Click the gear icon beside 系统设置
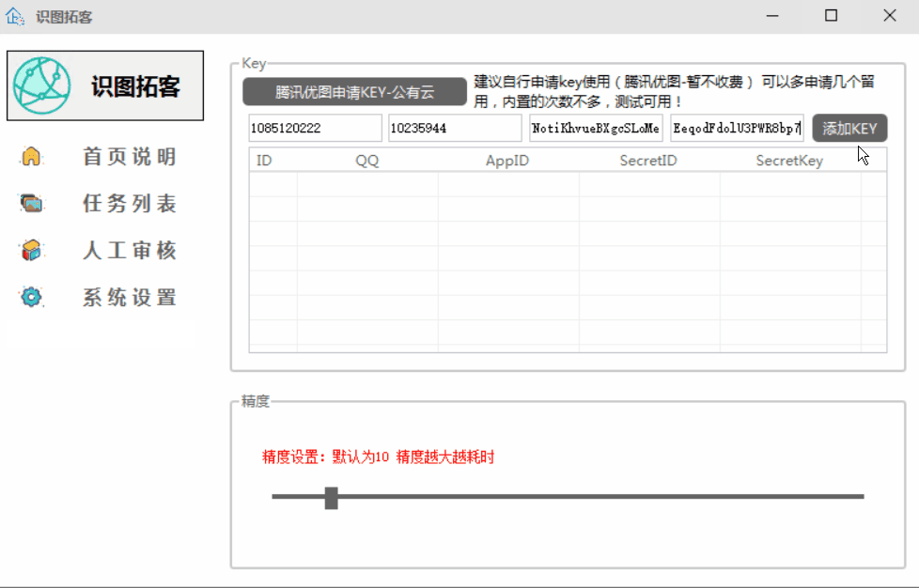 31,297
